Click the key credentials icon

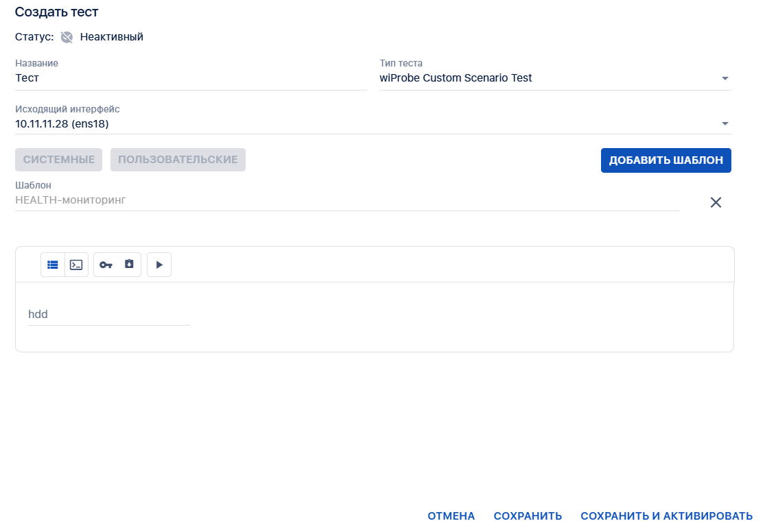pyautogui.click(x=106, y=265)
